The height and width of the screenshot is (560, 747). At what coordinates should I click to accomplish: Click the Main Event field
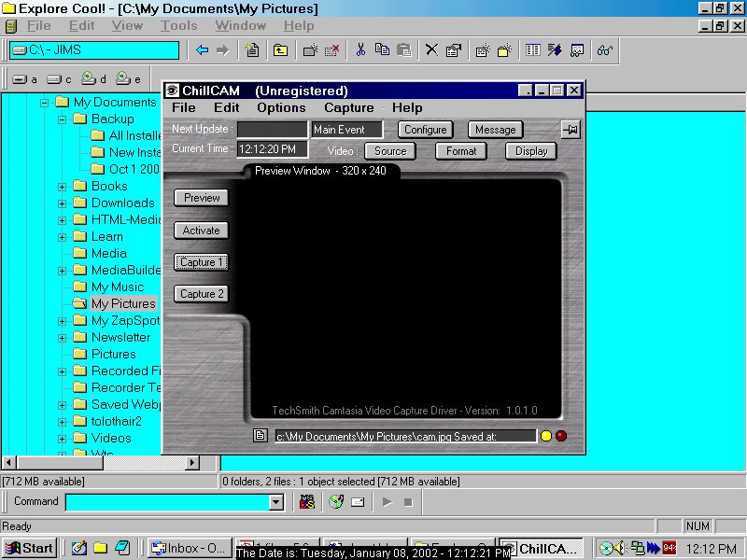click(x=346, y=130)
